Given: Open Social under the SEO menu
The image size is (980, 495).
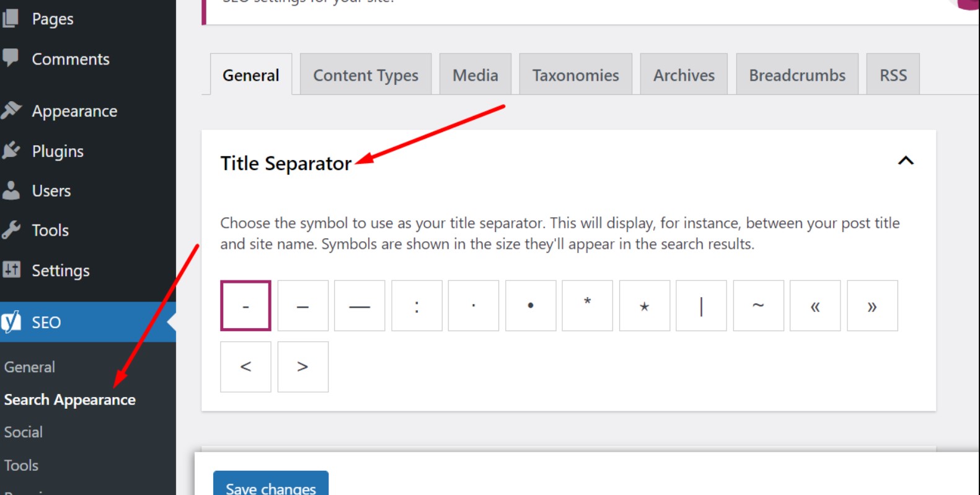Looking at the screenshot, I should [24, 432].
